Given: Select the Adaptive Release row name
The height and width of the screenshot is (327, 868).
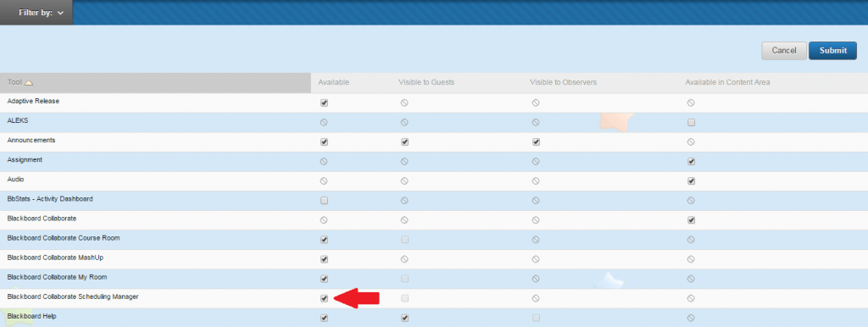Looking at the screenshot, I should tap(33, 102).
